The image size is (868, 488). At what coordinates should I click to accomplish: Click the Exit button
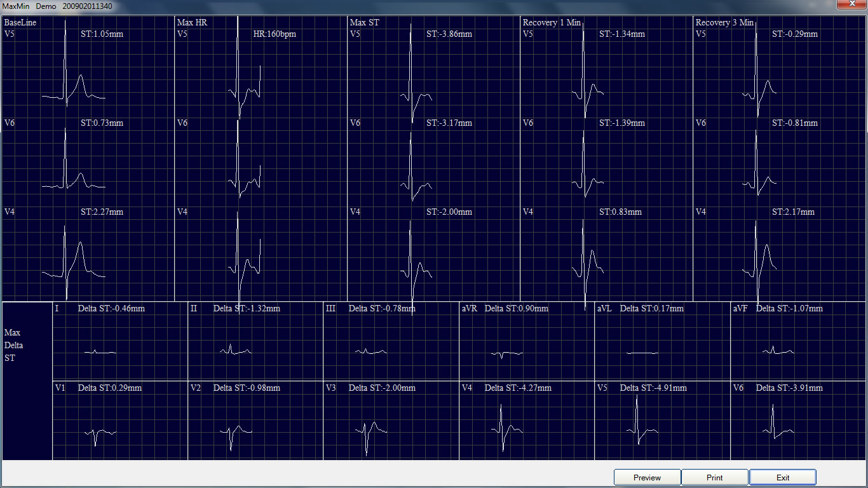pos(782,477)
